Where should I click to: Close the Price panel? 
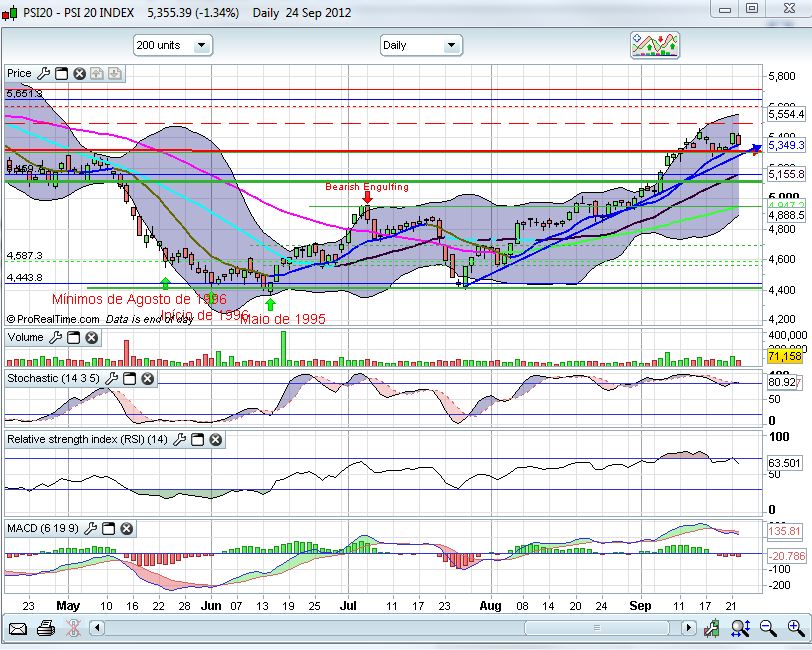(x=79, y=74)
